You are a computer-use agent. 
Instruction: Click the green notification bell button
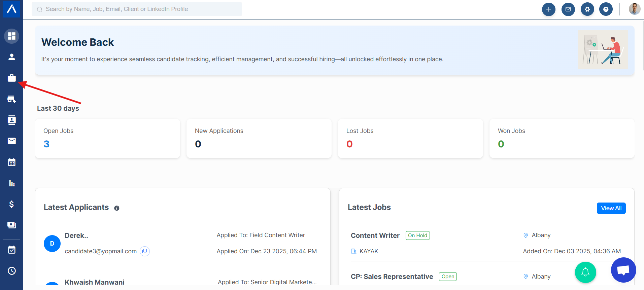pyautogui.click(x=585, y=272)
